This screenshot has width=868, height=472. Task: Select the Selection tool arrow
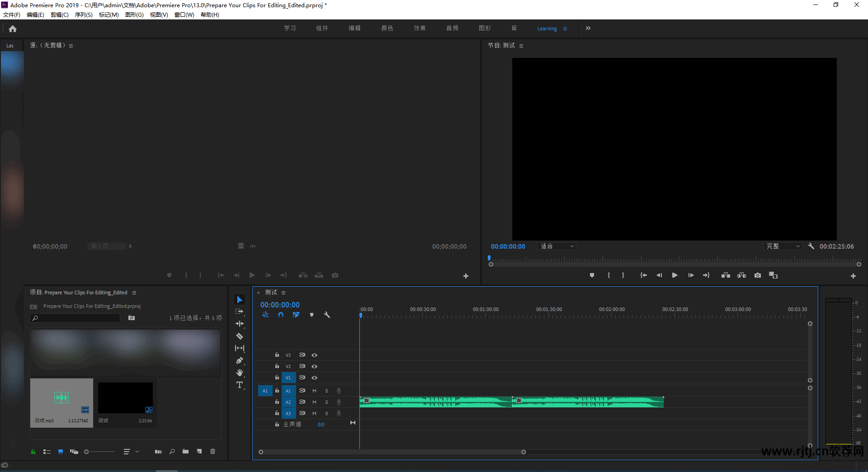[x=240, y=300]
